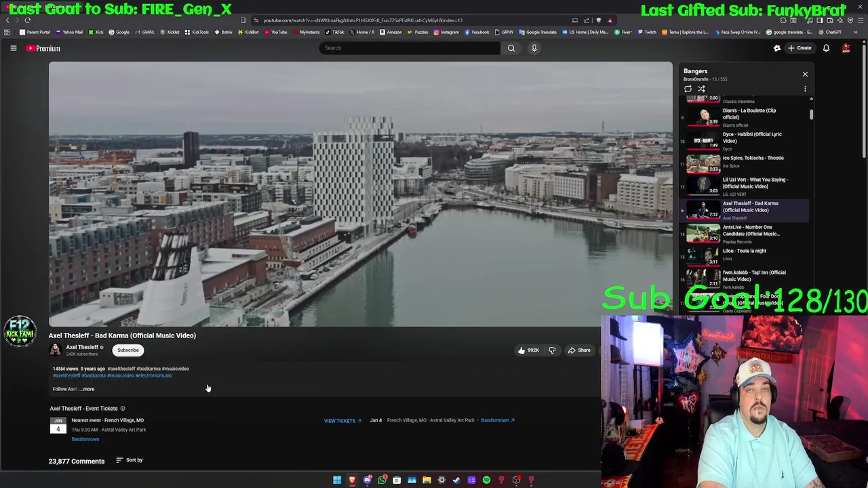Screen dimensions: 868x488
Task: Click the search magnifier button
Action: pyautogui.click(x=511, y=48)
